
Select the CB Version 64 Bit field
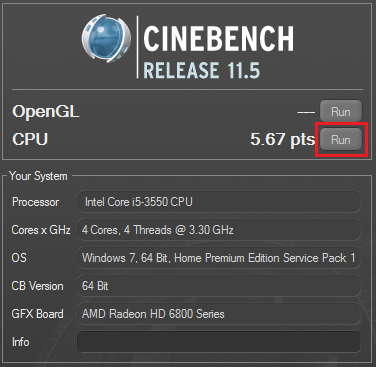click(x=219, y=286)
